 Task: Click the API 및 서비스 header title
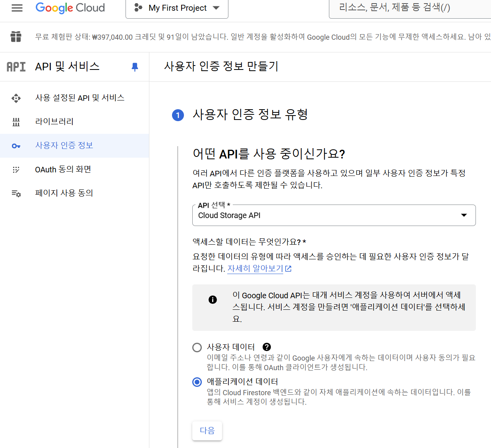[67, 66]
